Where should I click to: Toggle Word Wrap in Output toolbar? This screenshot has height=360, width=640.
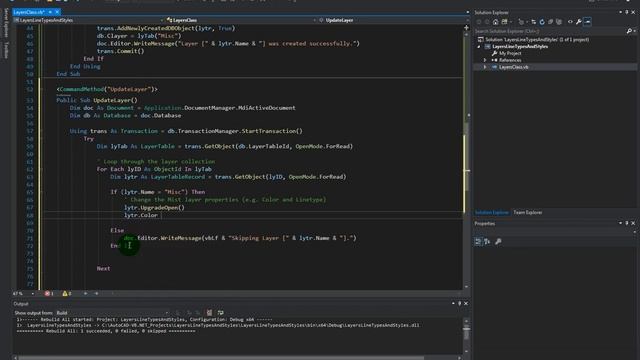[221, 313]
